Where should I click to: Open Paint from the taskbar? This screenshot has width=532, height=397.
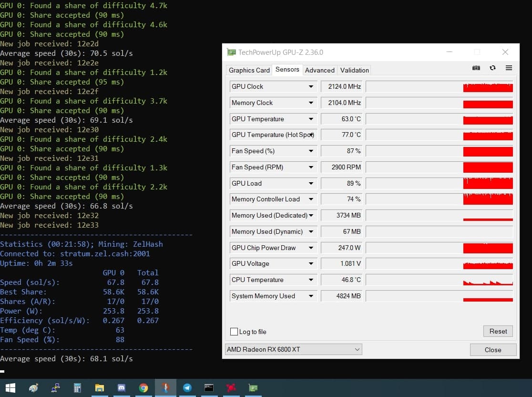pos(33,388)
